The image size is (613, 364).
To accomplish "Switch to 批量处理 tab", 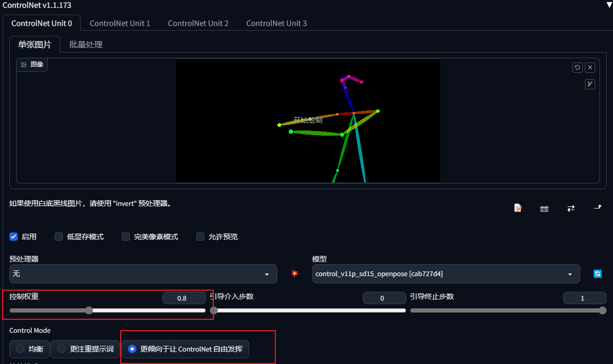I will [x=86, y=45].
